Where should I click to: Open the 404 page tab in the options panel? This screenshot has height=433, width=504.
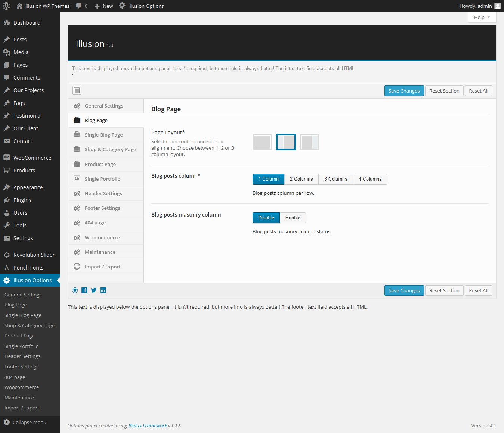click(106, 222)
